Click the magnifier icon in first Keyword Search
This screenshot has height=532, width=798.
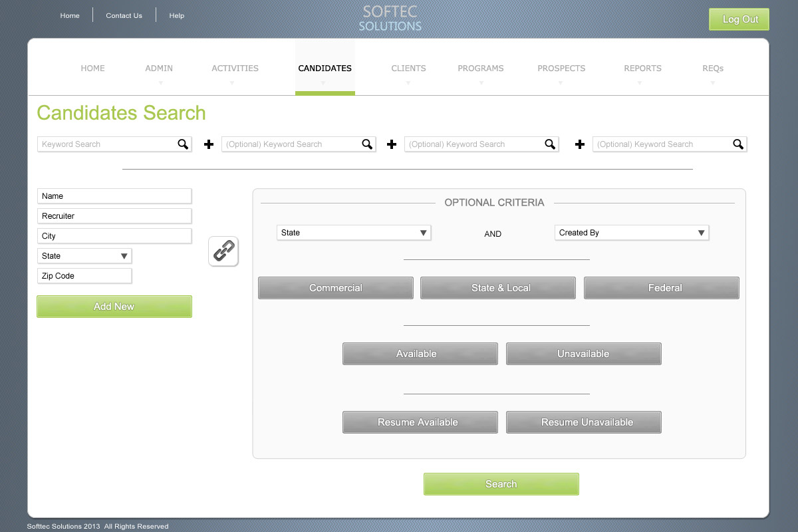click(x=183, y=144)
